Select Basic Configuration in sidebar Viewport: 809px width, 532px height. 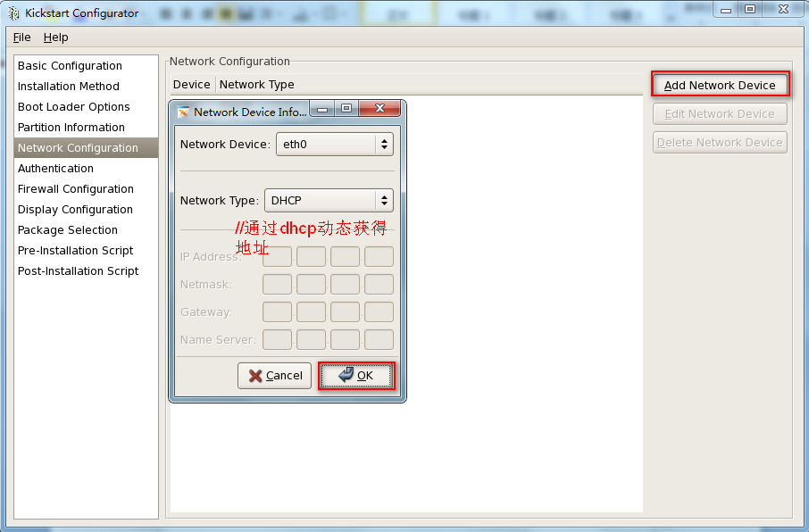86,65
